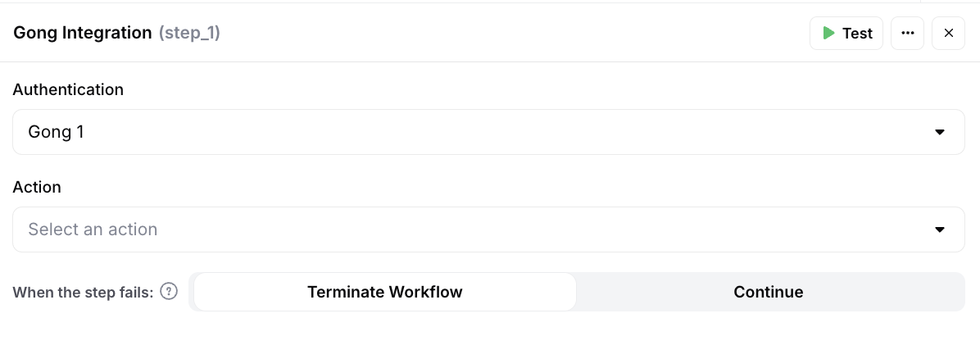Run the step with Test button
980x359 pixels.
[x=846, y=34]
